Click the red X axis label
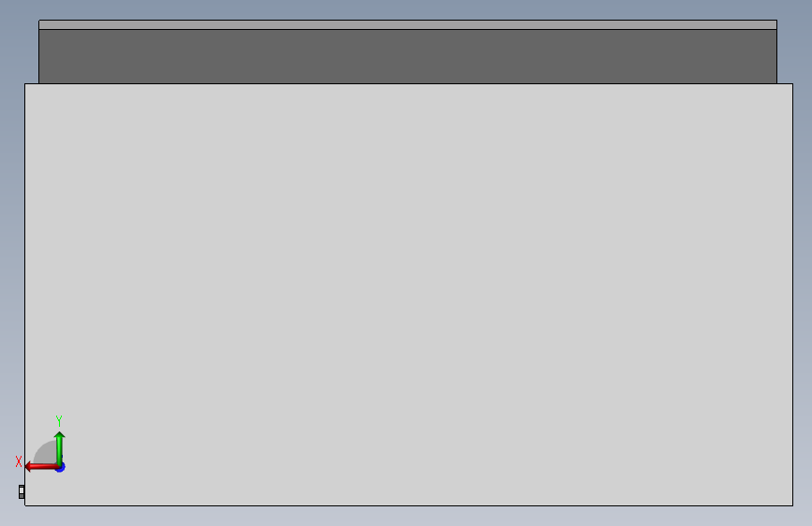 (x=19, y=461)
